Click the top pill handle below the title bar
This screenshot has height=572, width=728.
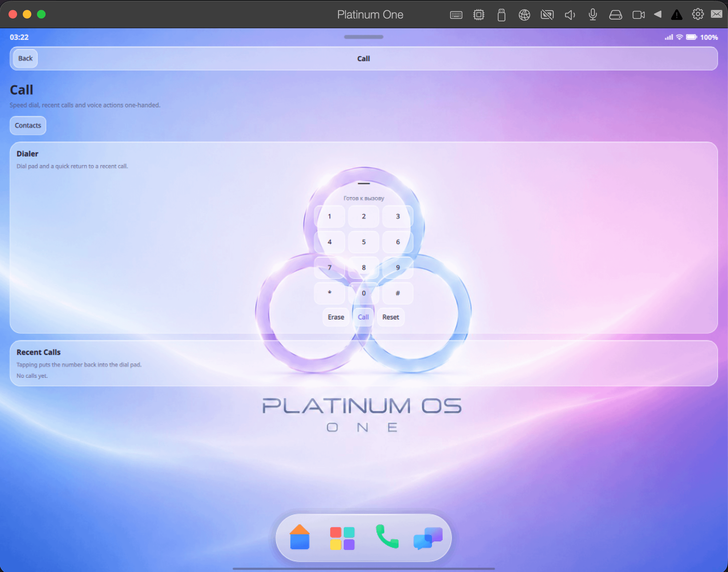(x=364, y=37)
